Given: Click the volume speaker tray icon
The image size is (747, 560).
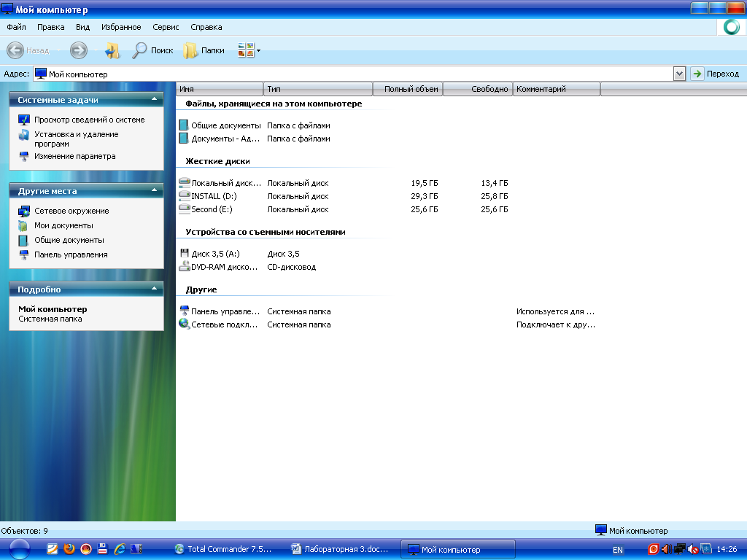Looking at the screenshot, I should [x=666, y=549].
